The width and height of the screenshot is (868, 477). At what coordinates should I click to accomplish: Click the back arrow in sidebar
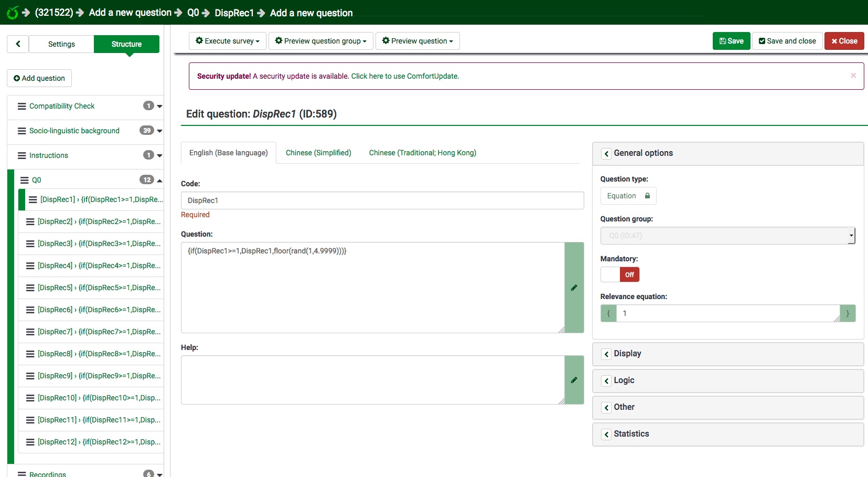18,44
